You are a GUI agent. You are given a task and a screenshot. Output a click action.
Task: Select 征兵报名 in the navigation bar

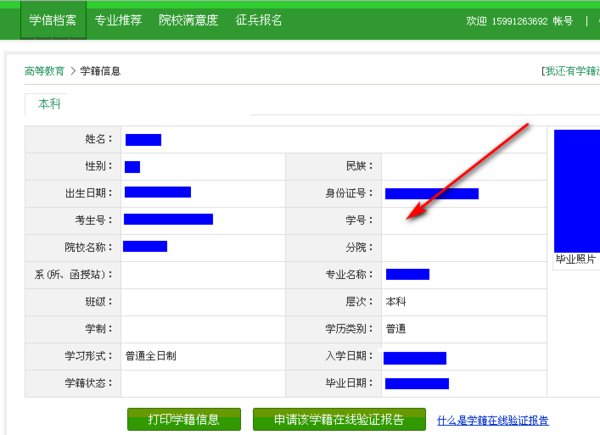(x=259, y=20)
